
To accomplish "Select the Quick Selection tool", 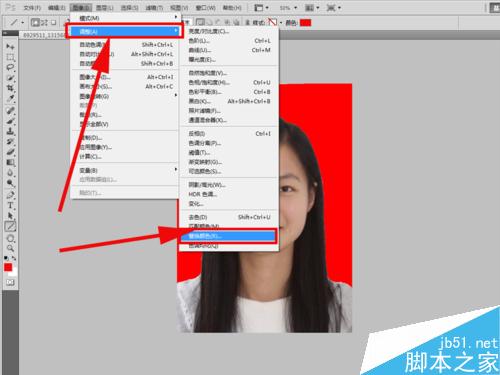I will (10, 78).
